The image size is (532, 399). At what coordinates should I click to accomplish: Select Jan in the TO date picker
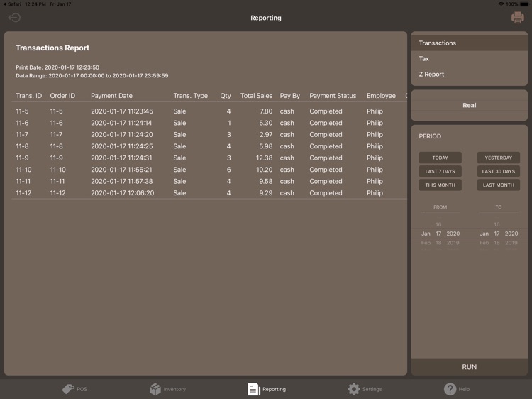484,234
